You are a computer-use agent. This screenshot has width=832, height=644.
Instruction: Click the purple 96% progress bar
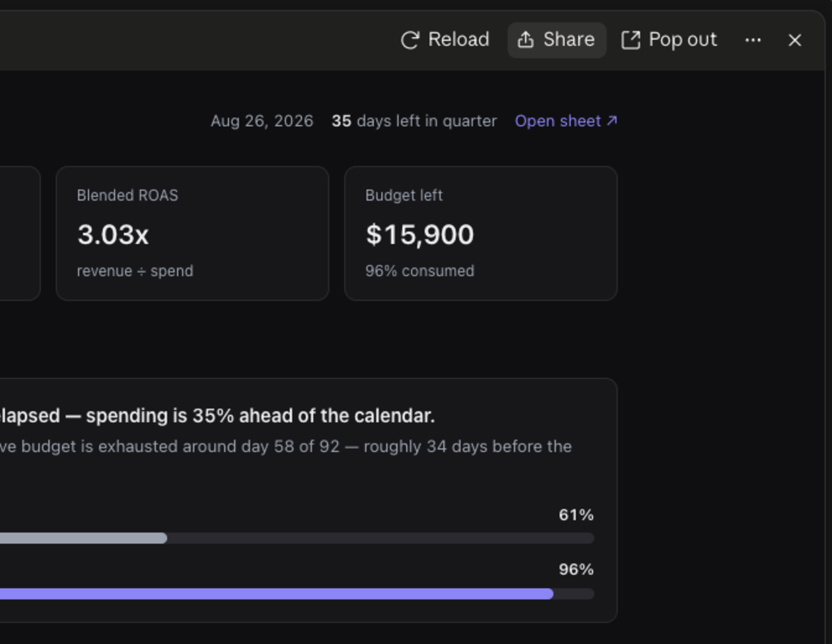[x=277, y=594]
